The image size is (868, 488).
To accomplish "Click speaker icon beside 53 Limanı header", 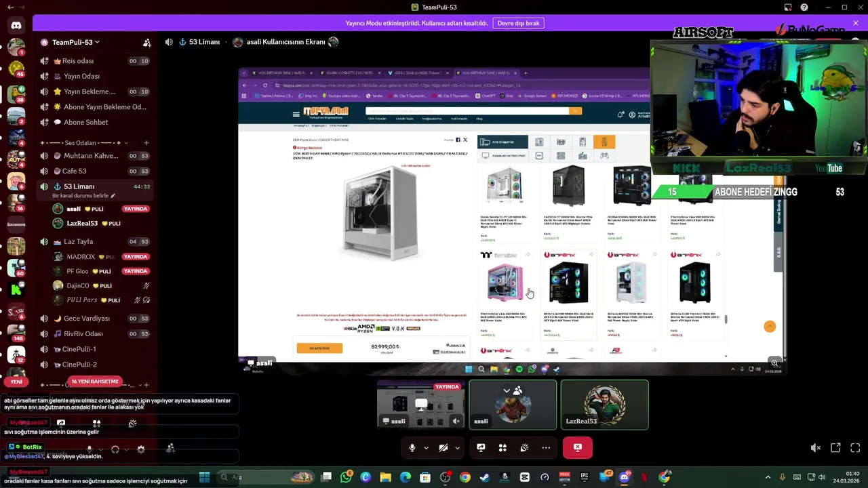I will (169, 42).
